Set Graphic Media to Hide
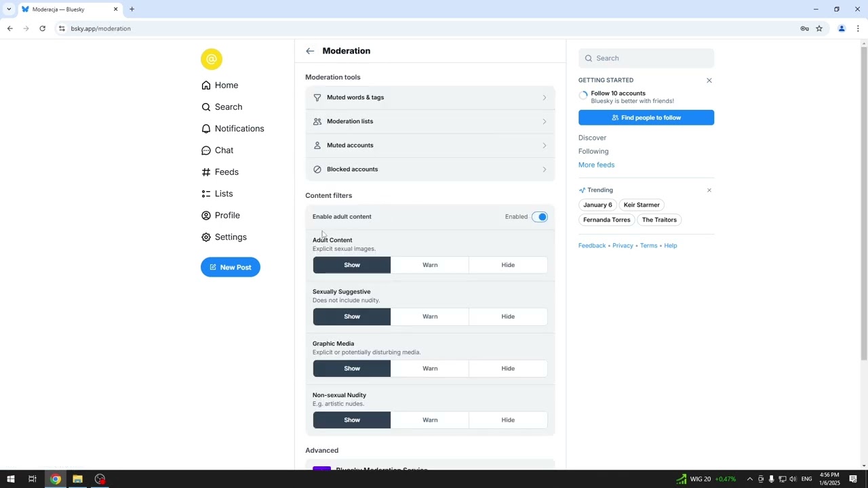This screenshot has height=488, width=868. pos(508,369)
